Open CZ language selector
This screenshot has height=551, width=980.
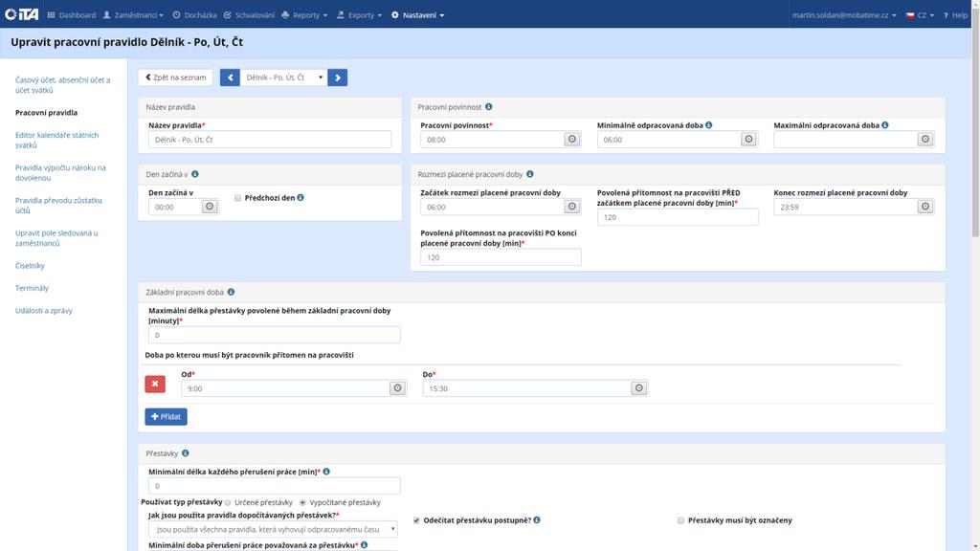tap(920, 15)
